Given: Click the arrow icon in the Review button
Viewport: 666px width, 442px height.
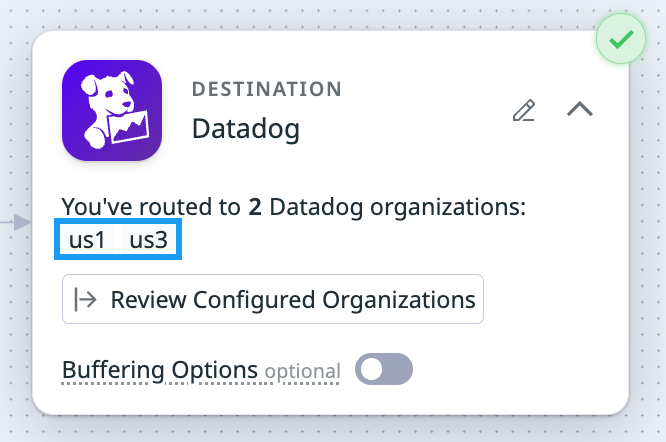Looking at the screenshot, I should (x=86, y=299).
